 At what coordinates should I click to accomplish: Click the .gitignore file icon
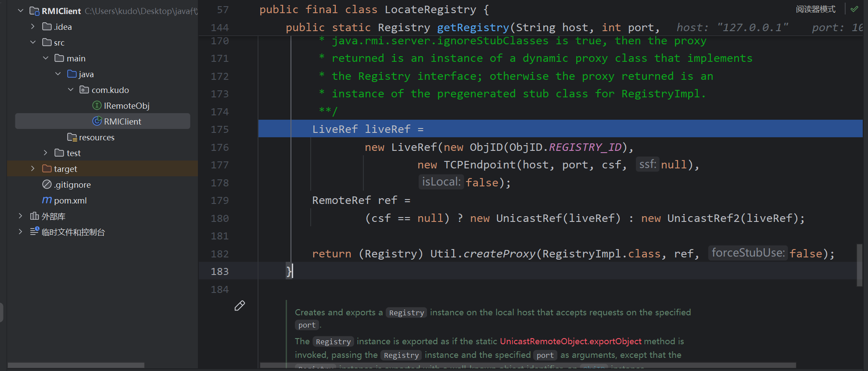pyautogui.click(x=47, y=185)
